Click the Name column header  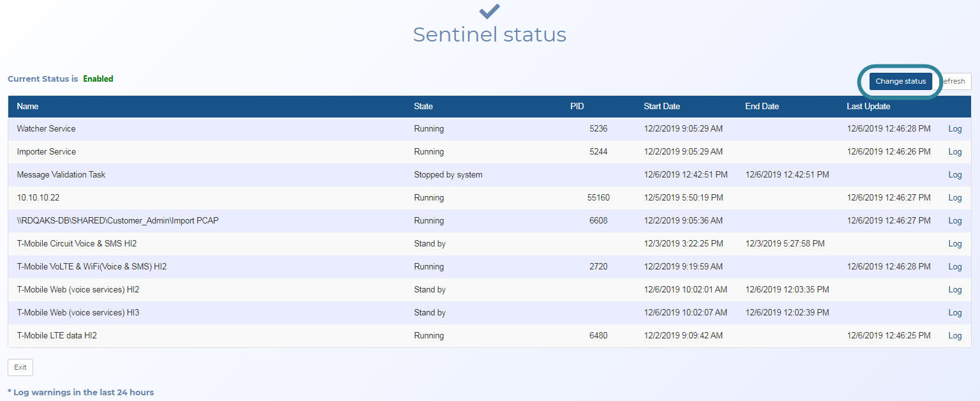[27, 107]
